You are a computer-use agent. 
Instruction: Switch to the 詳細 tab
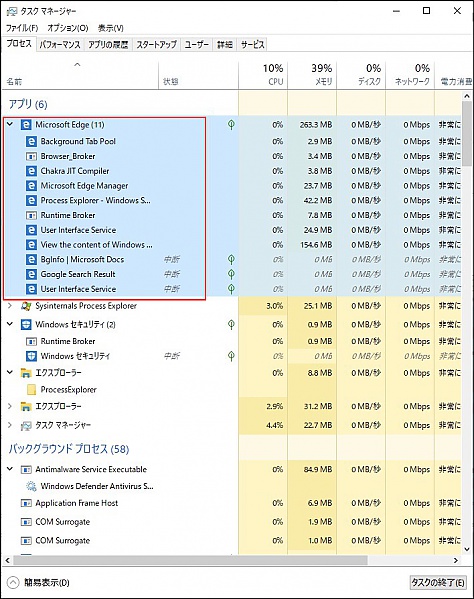tap(225, 45)
